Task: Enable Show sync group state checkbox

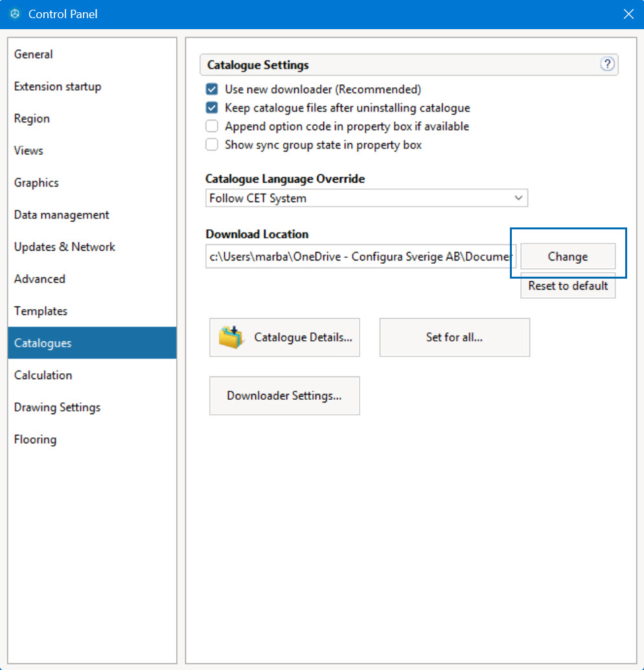Action: 211,144
